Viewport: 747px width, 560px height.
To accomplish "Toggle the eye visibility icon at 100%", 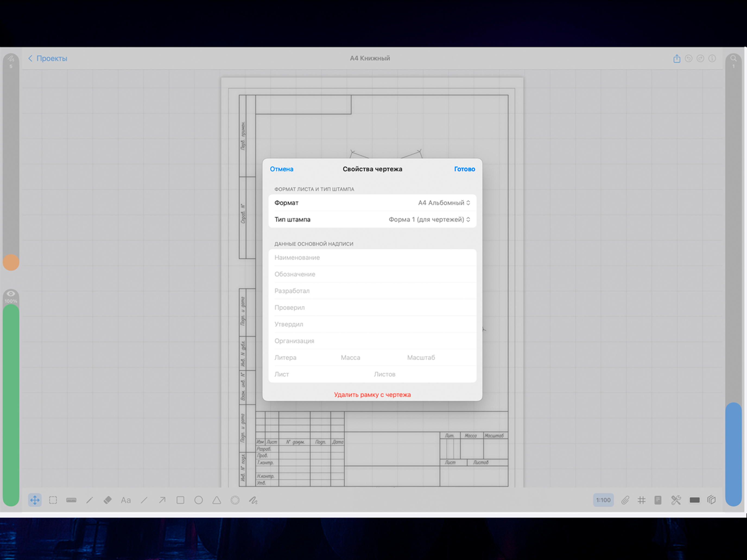I will point(11,293).
